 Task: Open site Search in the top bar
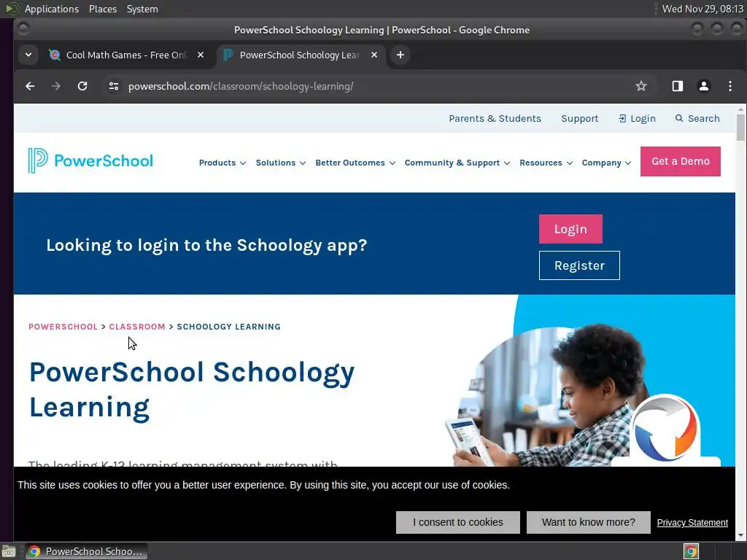(697, 119)
